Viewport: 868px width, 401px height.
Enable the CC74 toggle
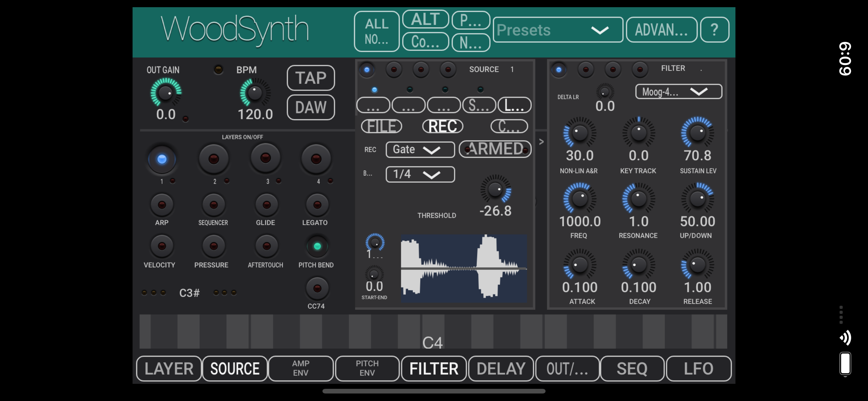tap(317, 289)
